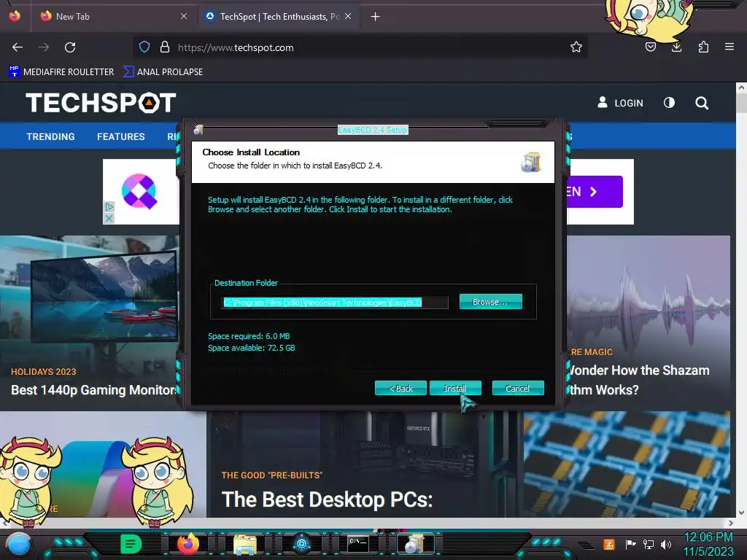Cancel the EasyBCD setup
The image size is (747, 560).
pyautogui.click(x=518, y=388)
